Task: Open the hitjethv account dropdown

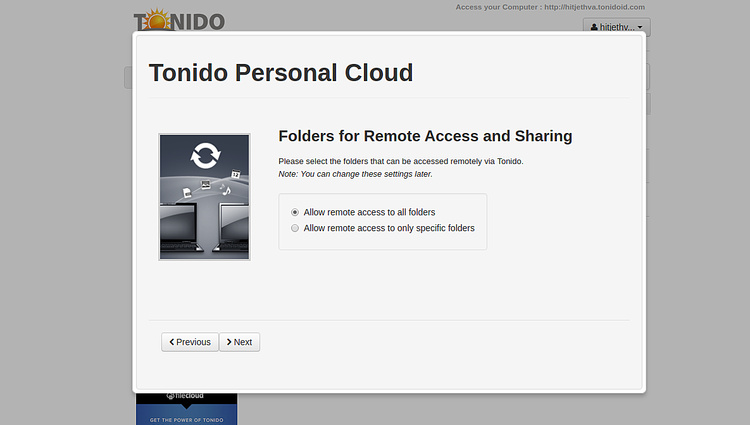Action: (617, 27)
